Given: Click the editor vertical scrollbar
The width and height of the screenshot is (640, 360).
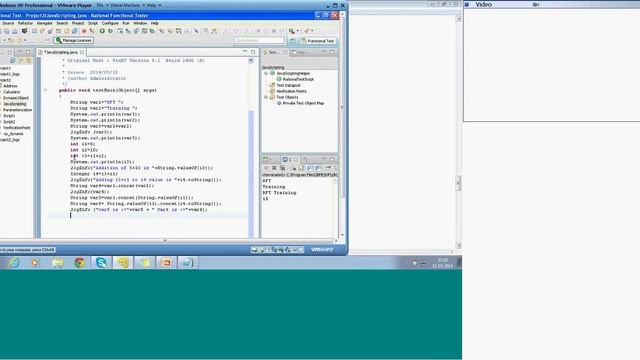Looking at the screenshot, I should (x=251, y=173).
